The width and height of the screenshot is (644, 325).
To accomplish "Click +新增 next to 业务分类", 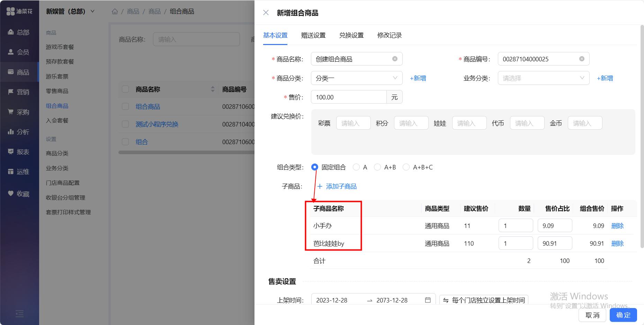I will (605, 78).
